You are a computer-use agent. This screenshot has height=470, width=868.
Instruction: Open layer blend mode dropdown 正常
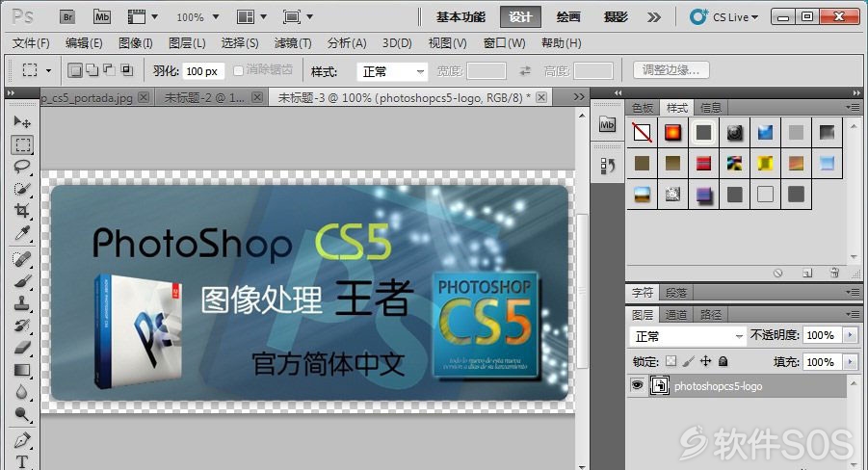tap(688, 336)
